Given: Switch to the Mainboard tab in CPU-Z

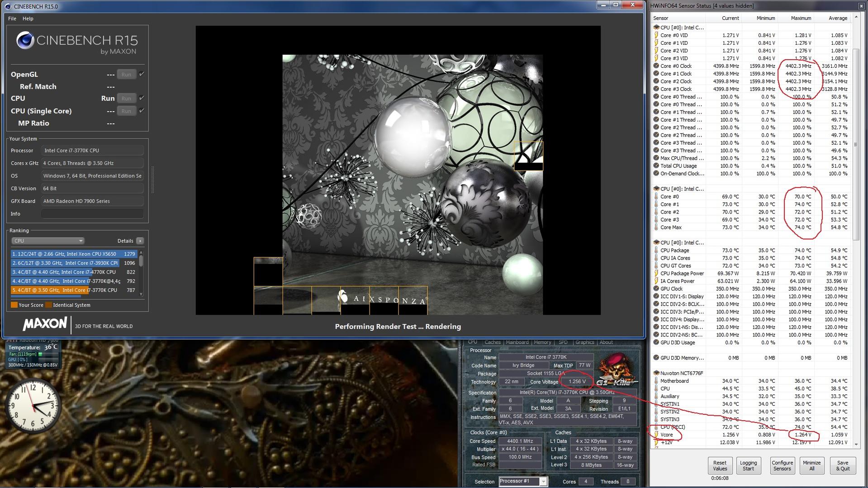Looking at the screenshot, I should pos(517,342).
